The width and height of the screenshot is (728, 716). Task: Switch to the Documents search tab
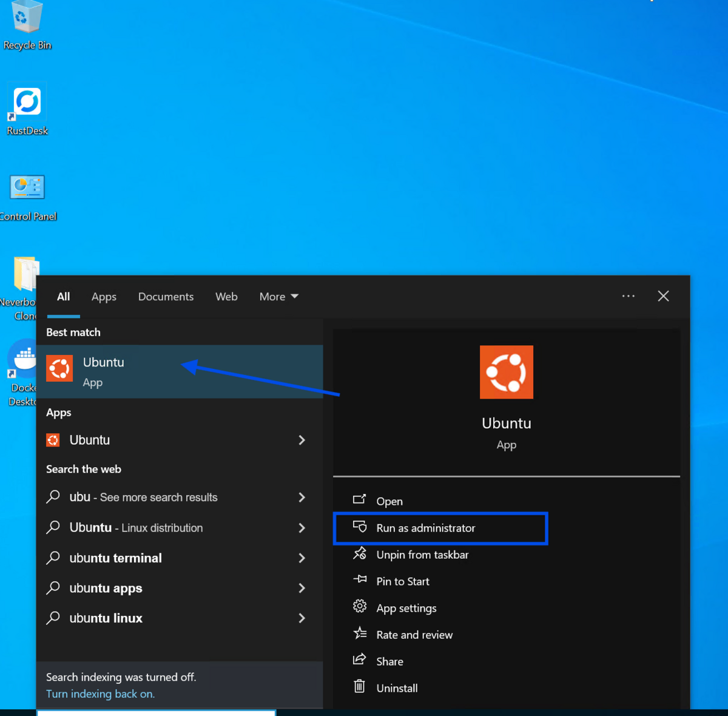[166, 297]
